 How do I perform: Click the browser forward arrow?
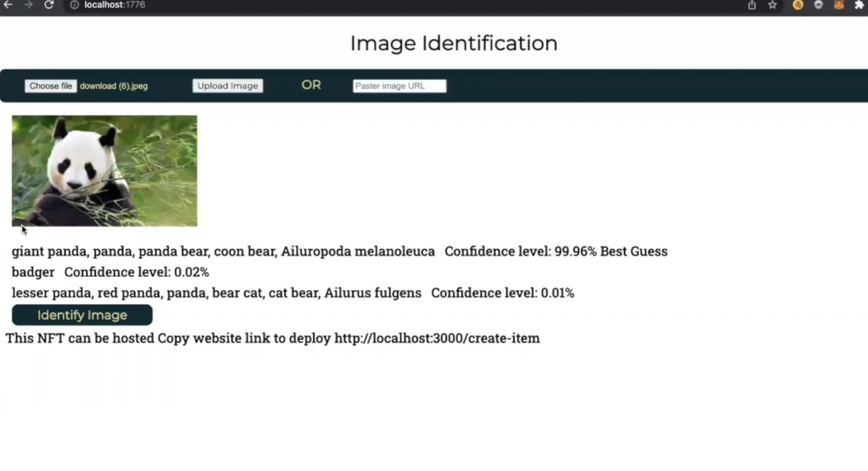29,5
